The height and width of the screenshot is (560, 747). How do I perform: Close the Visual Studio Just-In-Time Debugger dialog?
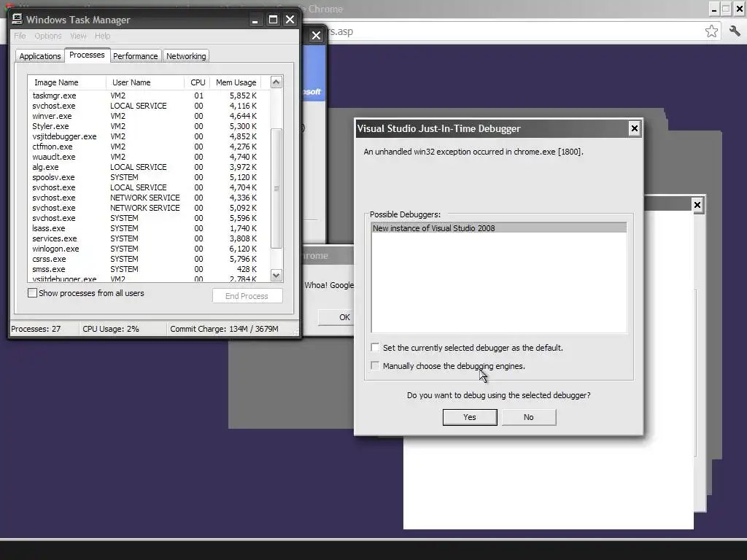[x=634, y=128]
